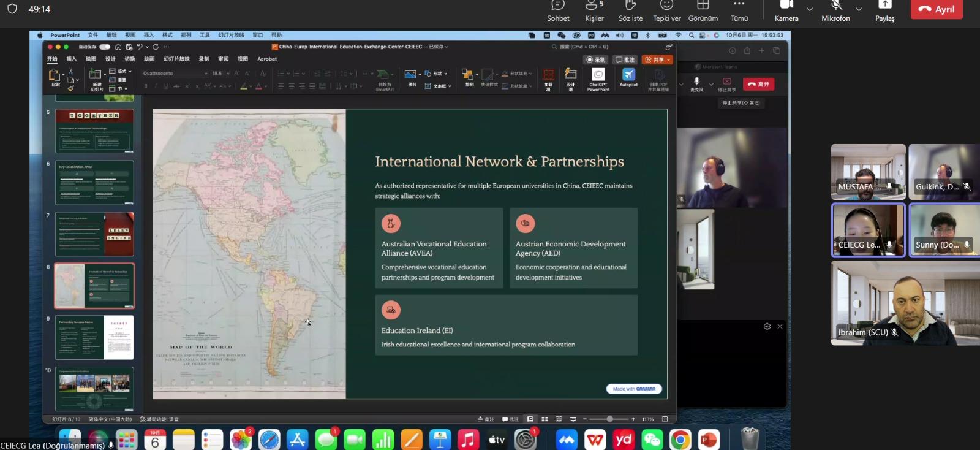
Task: Select slide 9 thumbnail
Action: pos(94,337)
